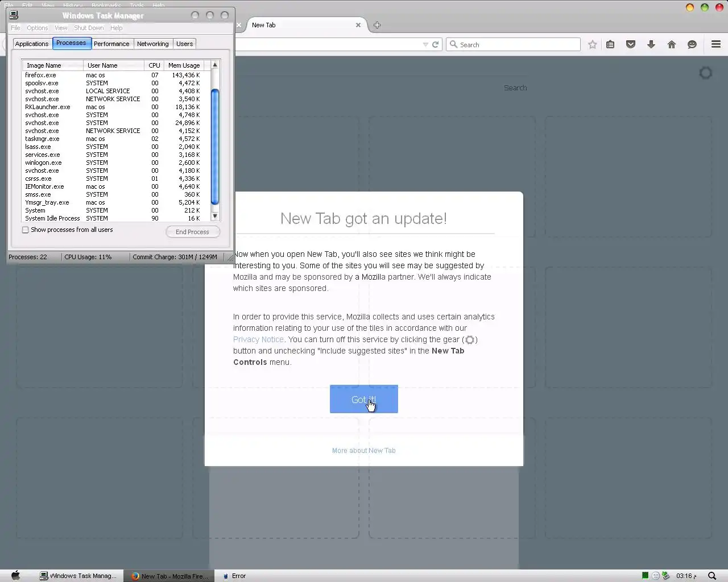The image size is (728, 582).
Task: Switch to New Tab - Mozilla Firefox taskbar button
Action: point(169,576)
